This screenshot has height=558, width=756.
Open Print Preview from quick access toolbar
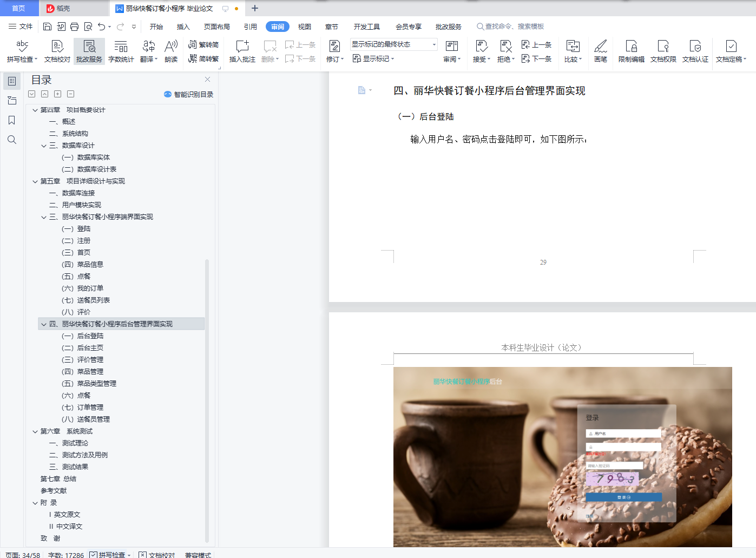pyautogui.click(x=88, y=27)
